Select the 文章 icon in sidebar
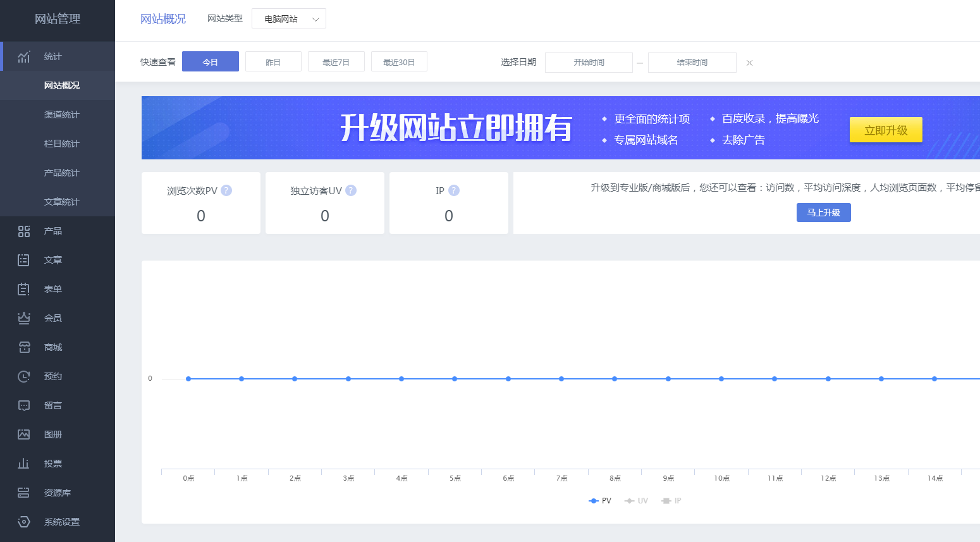980x542 pixels. tap(23, 260)
